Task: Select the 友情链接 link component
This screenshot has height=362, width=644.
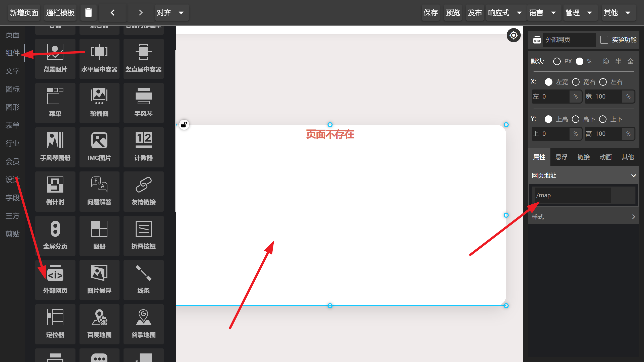Action: pos(143,191)
